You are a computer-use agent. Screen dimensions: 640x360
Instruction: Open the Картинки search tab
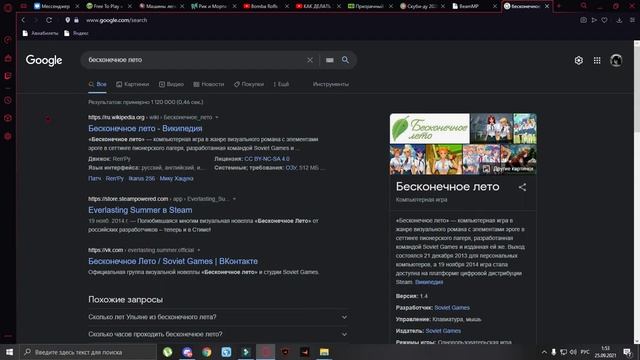click(133, 84)
